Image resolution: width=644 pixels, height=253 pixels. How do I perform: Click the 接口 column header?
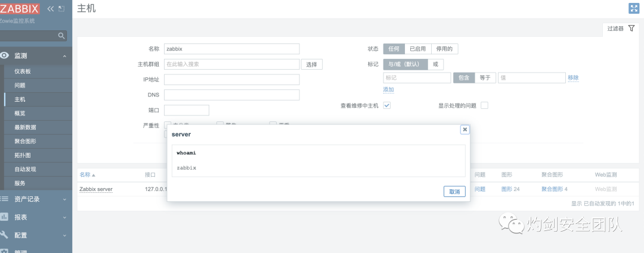coord(150,174)
